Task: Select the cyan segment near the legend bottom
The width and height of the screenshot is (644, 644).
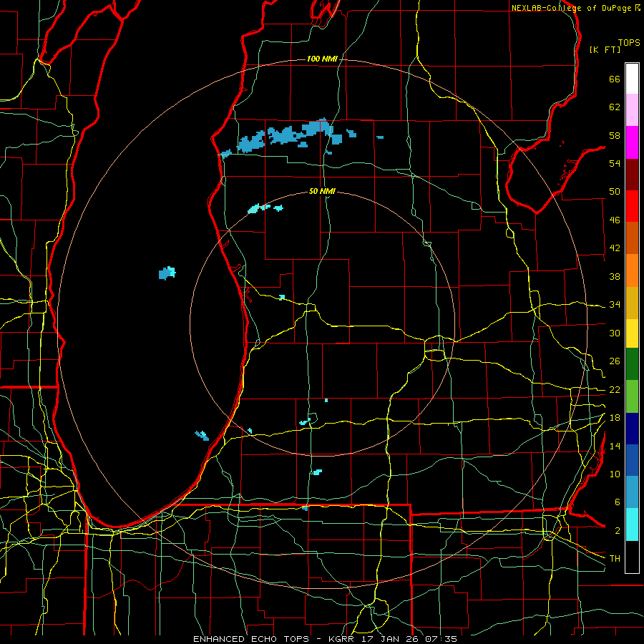Action: point(632,525)
